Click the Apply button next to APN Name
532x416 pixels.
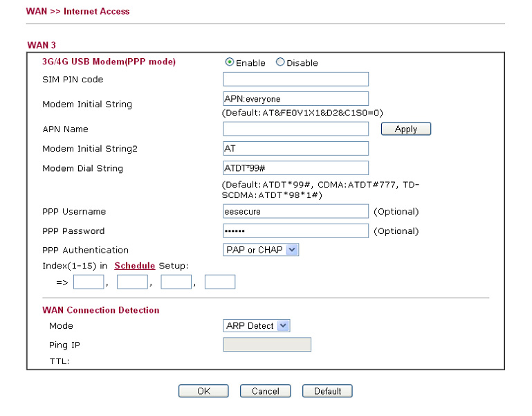(x=406, y=129)
